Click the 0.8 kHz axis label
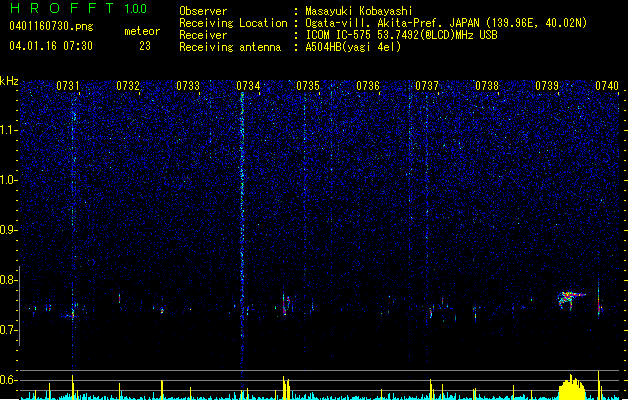 tap(9, 280)
